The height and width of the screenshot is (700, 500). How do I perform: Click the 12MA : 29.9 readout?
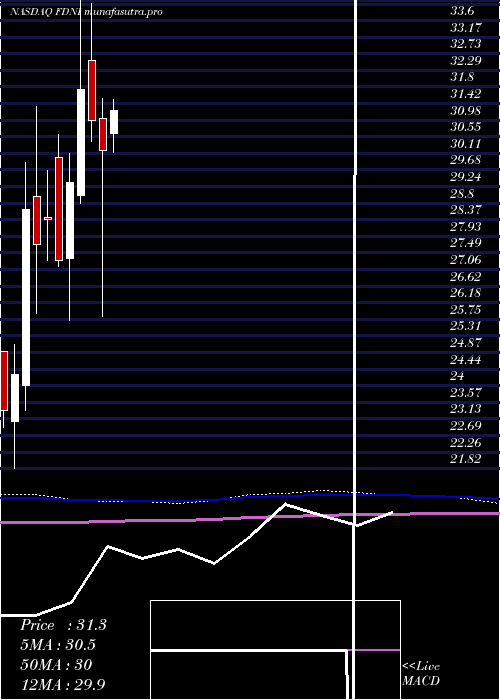(62, 684)
